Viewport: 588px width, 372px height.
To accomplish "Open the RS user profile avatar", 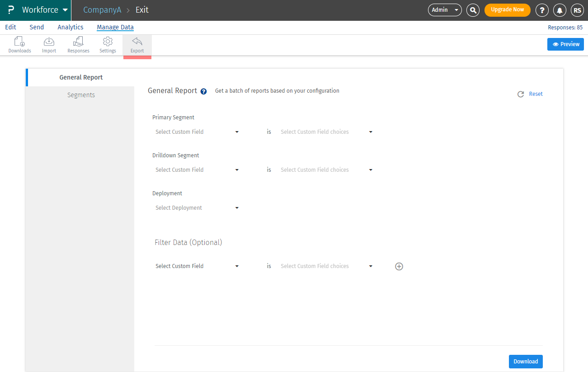I will 577,10.
